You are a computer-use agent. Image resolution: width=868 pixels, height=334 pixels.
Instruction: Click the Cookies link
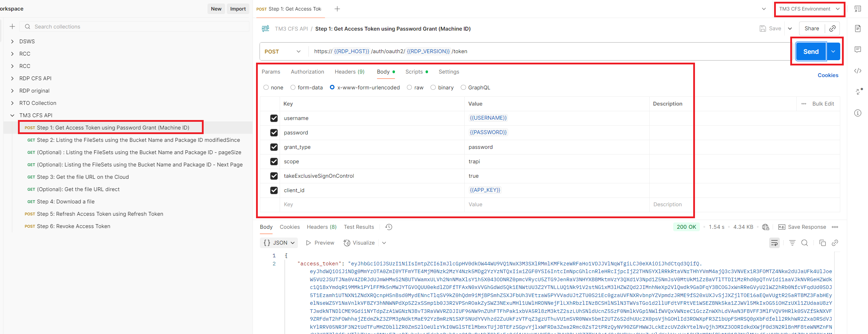point(828,75)
